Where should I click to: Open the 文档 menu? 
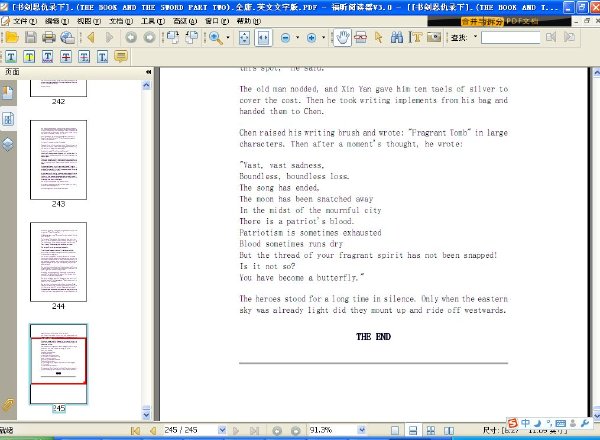121,21
